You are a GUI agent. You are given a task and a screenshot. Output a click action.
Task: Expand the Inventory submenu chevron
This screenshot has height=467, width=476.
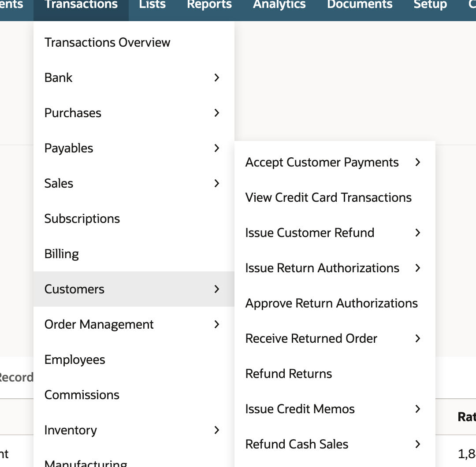pos(216,430)
